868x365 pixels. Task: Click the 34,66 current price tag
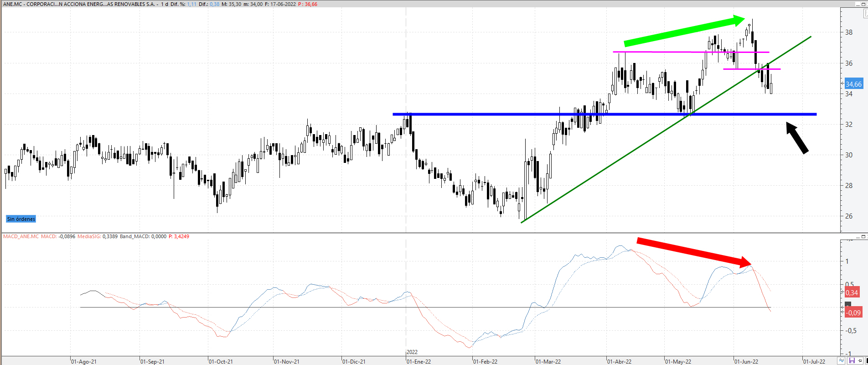(853, 84)
